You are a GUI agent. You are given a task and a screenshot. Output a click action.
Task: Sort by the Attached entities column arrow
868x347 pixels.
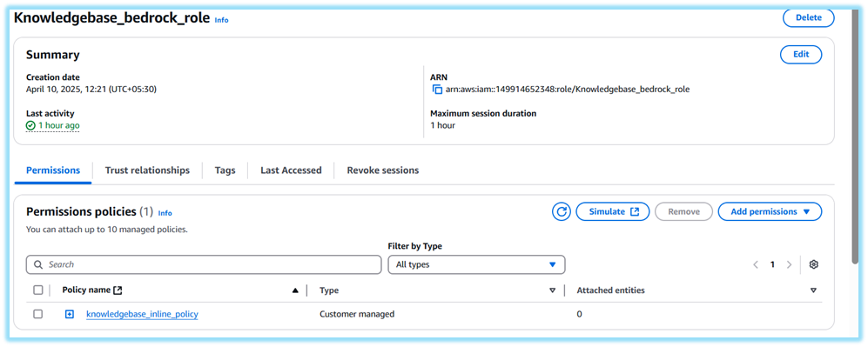(813, 290)
